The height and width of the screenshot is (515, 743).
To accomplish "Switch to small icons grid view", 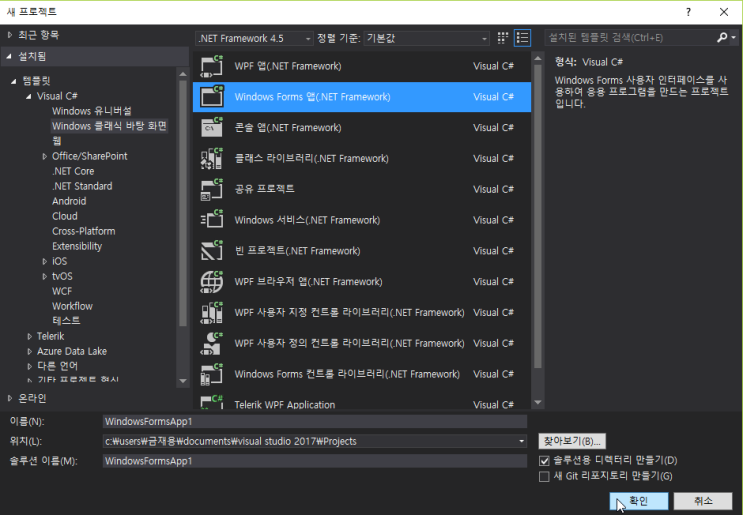I will 503,38.
